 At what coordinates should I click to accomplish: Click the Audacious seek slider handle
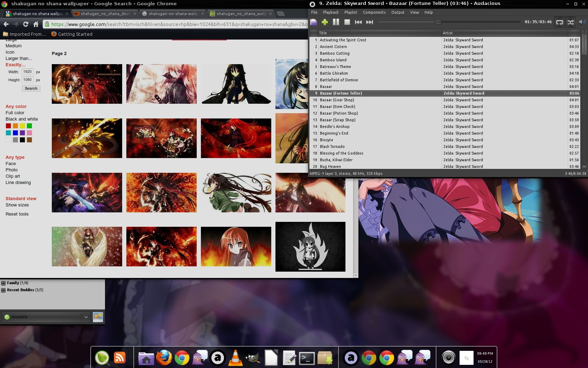point(438,22)
